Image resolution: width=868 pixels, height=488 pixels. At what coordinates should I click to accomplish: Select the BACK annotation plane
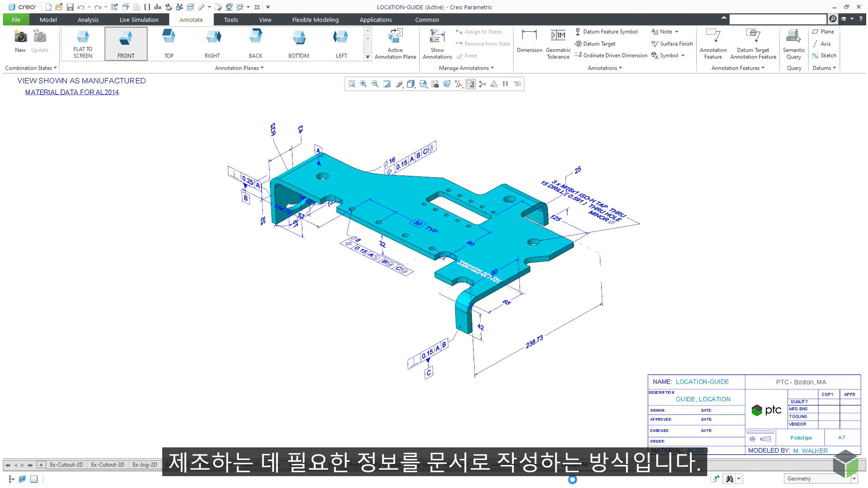coord(255,44)
